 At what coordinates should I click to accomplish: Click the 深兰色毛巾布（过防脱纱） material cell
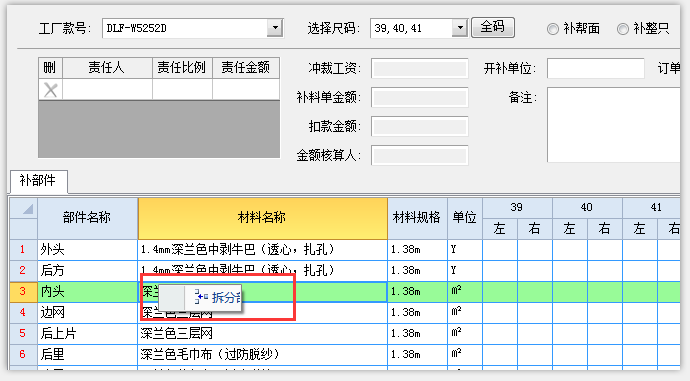[x=263, y=355]
